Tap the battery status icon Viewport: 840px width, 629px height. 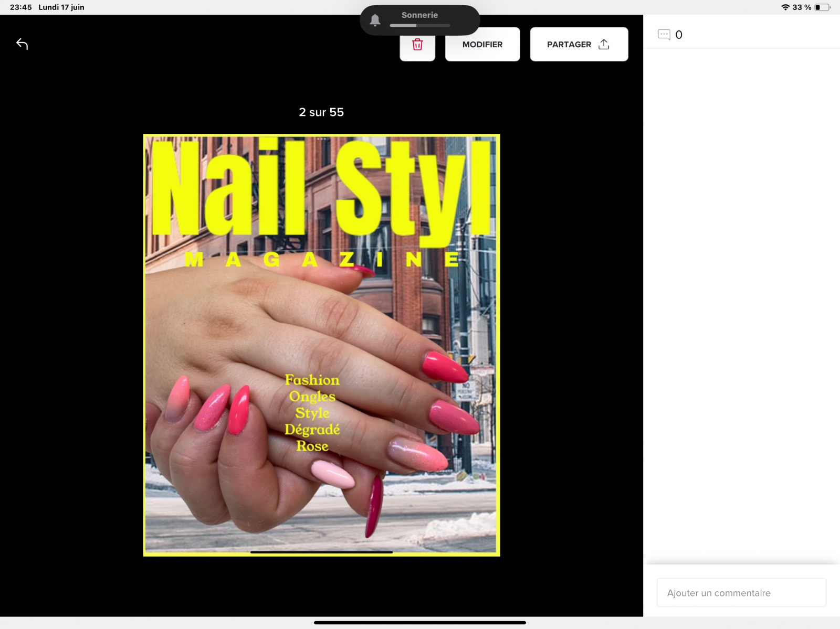(822, 7)
